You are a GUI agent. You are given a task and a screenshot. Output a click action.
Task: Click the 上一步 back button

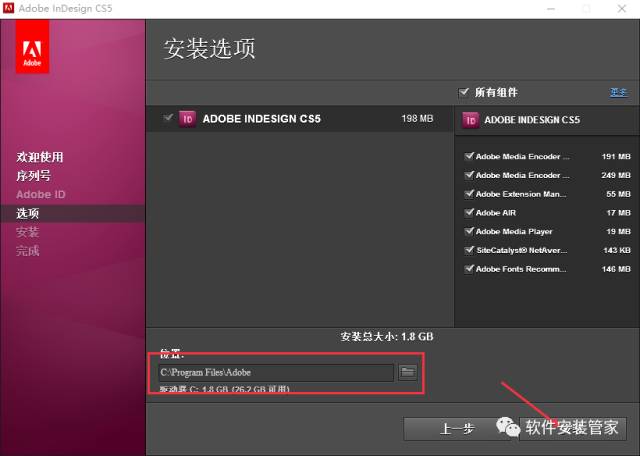click(456, 428)
